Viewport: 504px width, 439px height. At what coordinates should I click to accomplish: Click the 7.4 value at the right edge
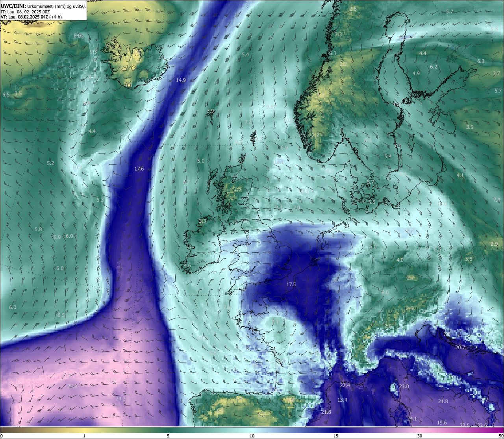496,200
